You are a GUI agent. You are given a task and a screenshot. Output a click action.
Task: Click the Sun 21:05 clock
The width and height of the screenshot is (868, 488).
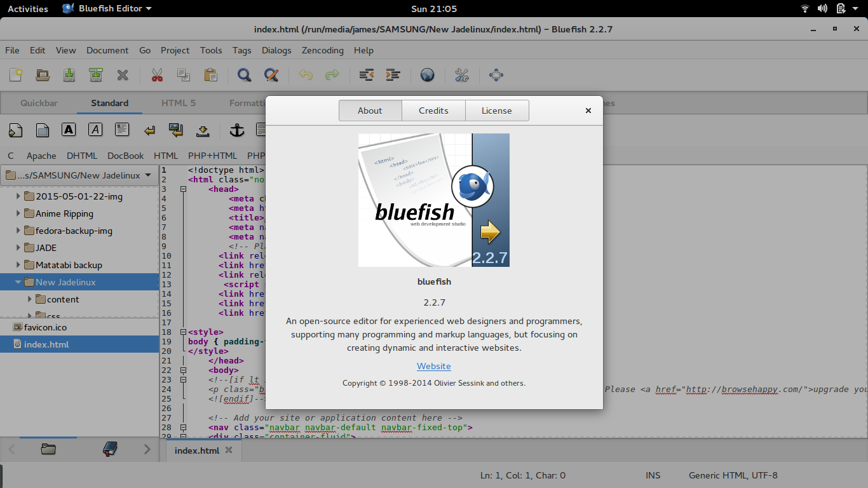(x=434, y=8)
